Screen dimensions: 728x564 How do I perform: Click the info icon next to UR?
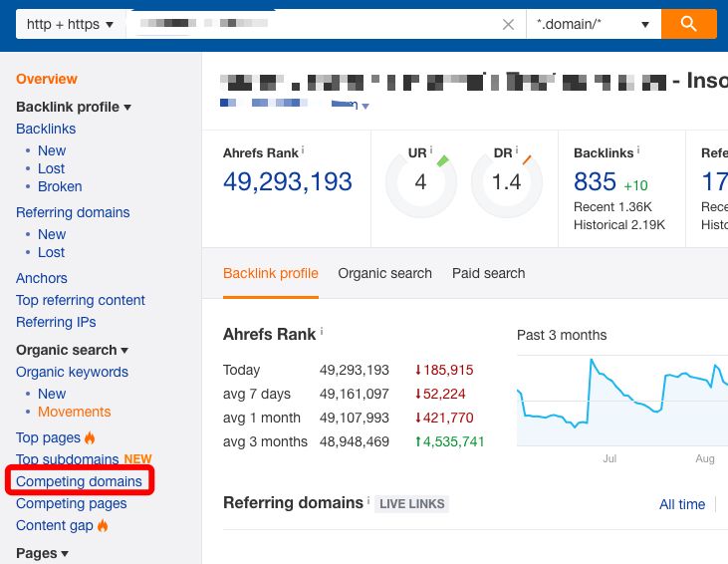pos(431,149)
